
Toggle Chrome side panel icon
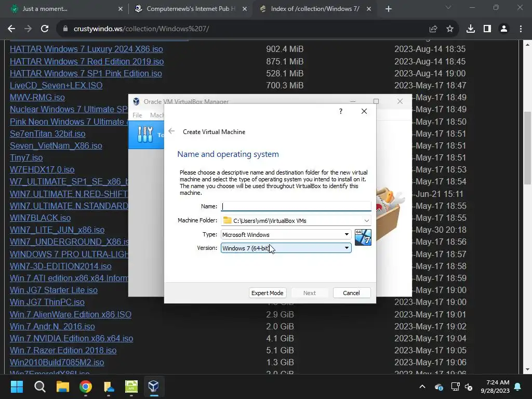(487, 29)
